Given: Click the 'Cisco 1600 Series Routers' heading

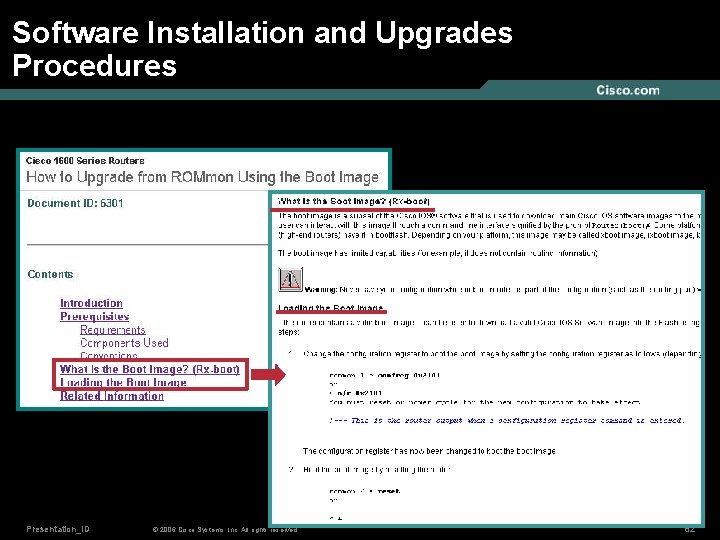Looking at the screenshot, I should (85, 161).
